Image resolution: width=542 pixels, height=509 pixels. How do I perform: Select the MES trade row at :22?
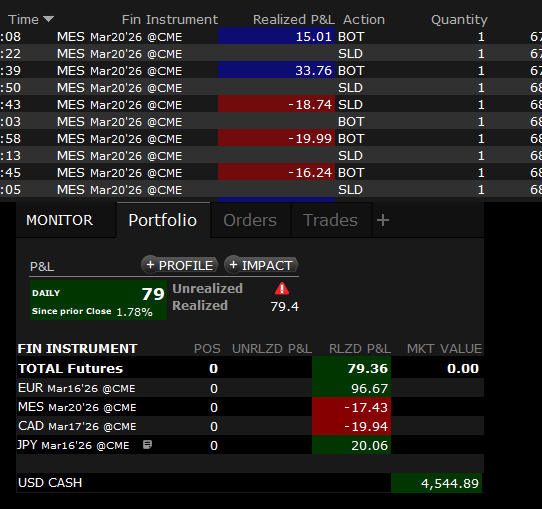coord(271,53)
